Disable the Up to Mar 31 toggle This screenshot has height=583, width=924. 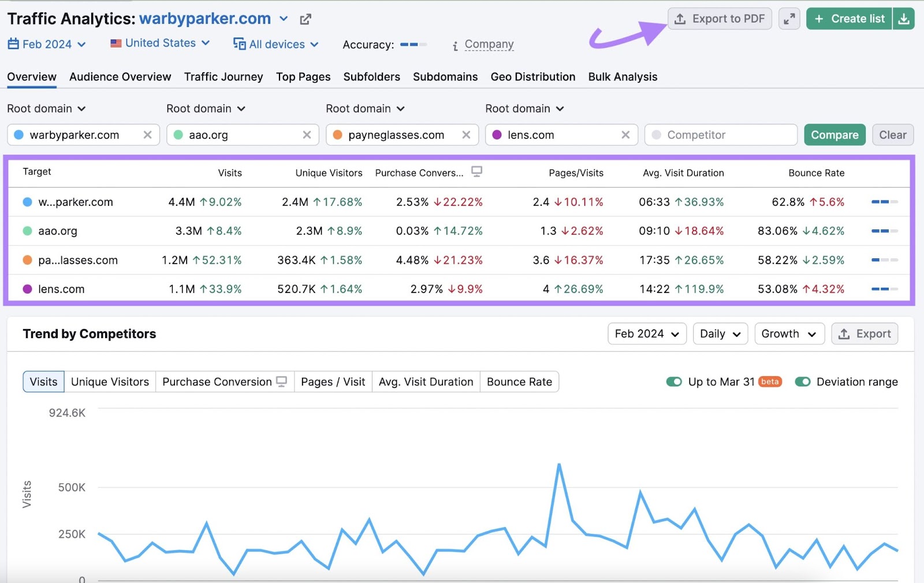click(674, 381)
